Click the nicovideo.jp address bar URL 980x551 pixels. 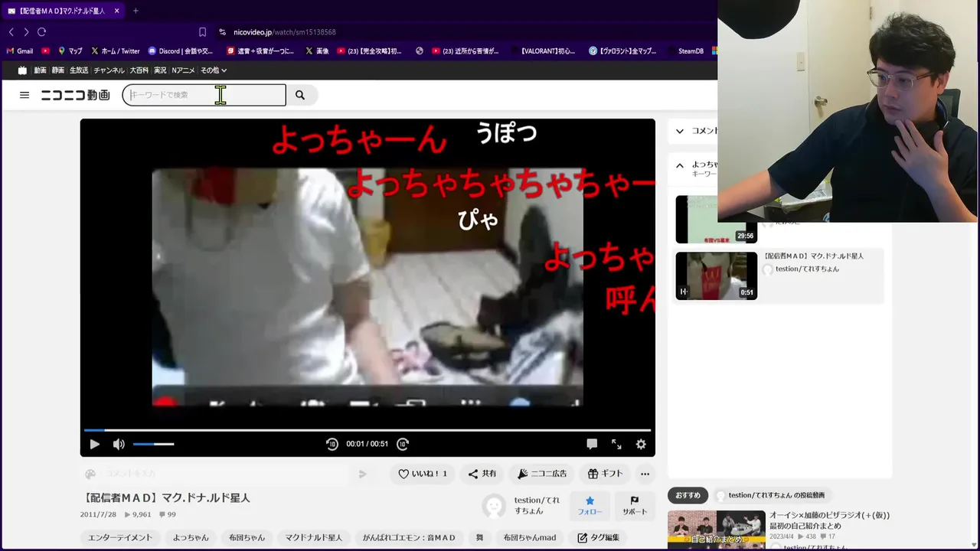[x=285, y=32]
